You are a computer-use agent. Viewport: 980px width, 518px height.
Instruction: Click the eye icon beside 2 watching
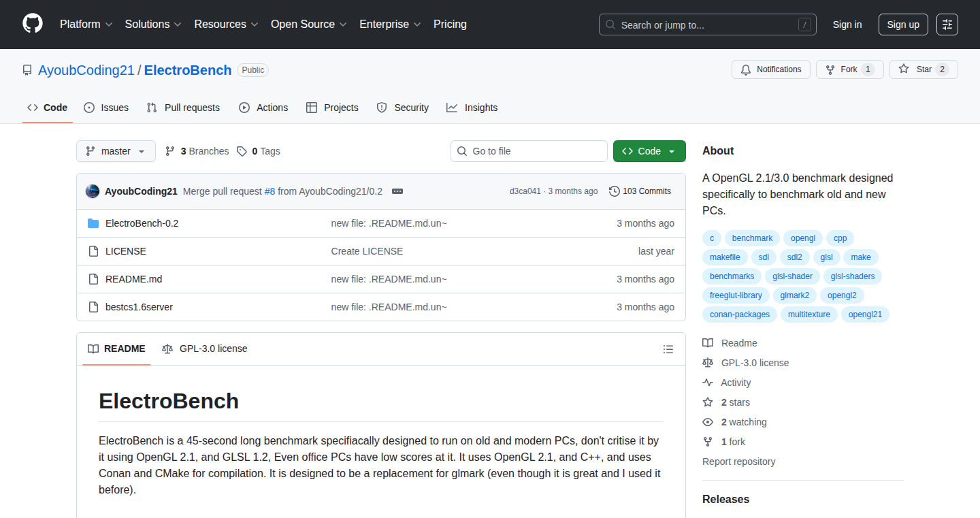[708, 422]
